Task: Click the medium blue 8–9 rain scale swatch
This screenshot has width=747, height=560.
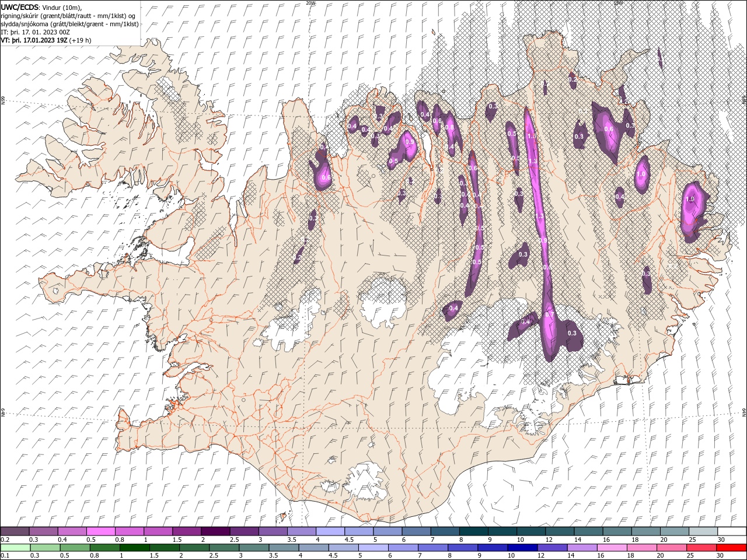Action: pos(462,548)
